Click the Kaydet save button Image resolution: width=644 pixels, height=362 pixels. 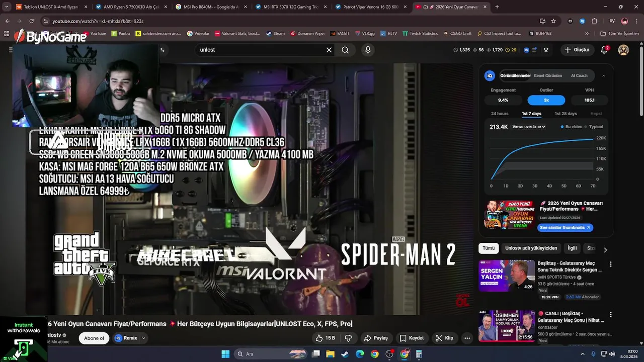point(412,338)
